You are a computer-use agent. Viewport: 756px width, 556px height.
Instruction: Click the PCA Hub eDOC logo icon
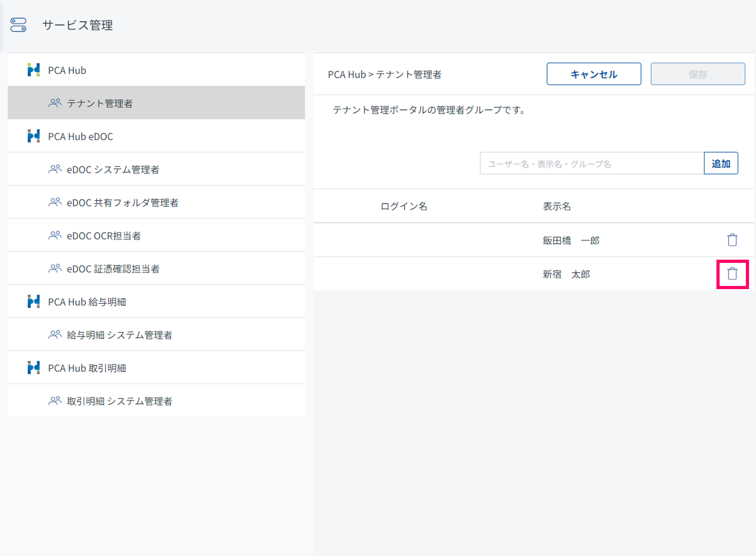click(x=34, y=136)
